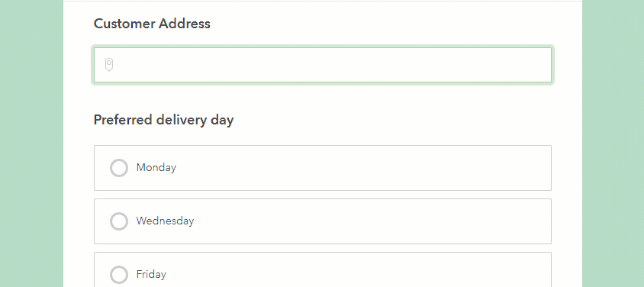The height and width of the screenshot is (287, 644).
Task: Click the "Friday" option label text
Action: [x=151, y=274]
